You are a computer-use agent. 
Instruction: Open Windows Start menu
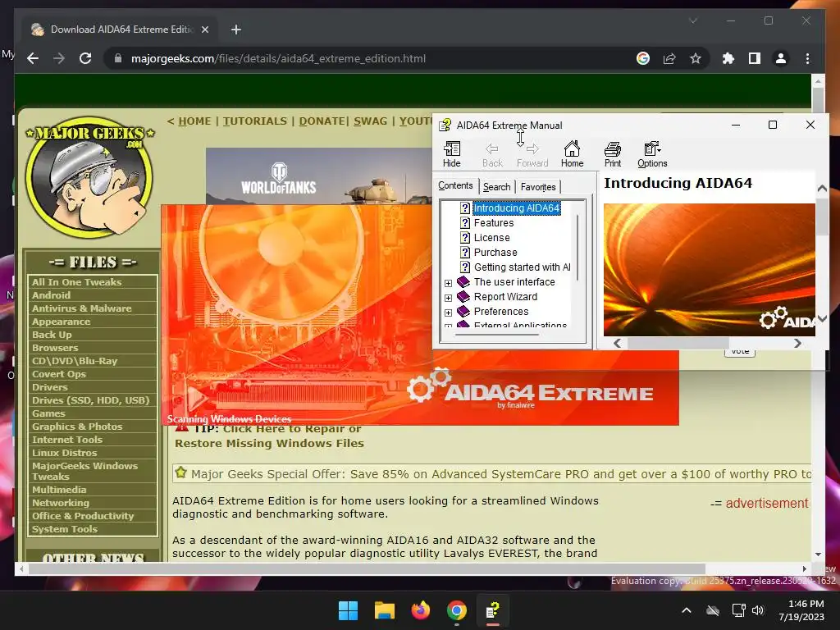pos(348,610)
